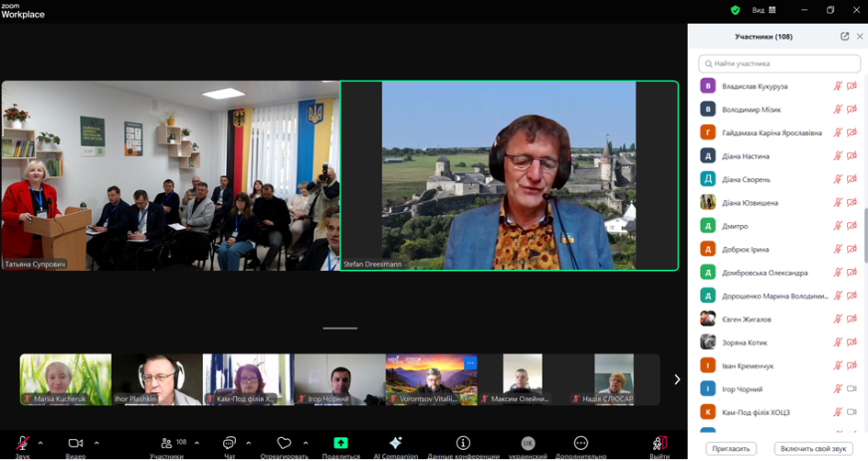Open the Chat (Чат) panel
868x461 pixels.
point(230,444)
